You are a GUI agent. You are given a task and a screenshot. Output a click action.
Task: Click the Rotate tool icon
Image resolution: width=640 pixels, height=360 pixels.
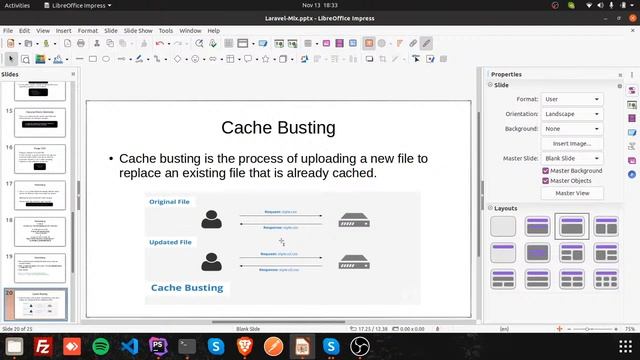pyautogui.click(x=304, y=59)
